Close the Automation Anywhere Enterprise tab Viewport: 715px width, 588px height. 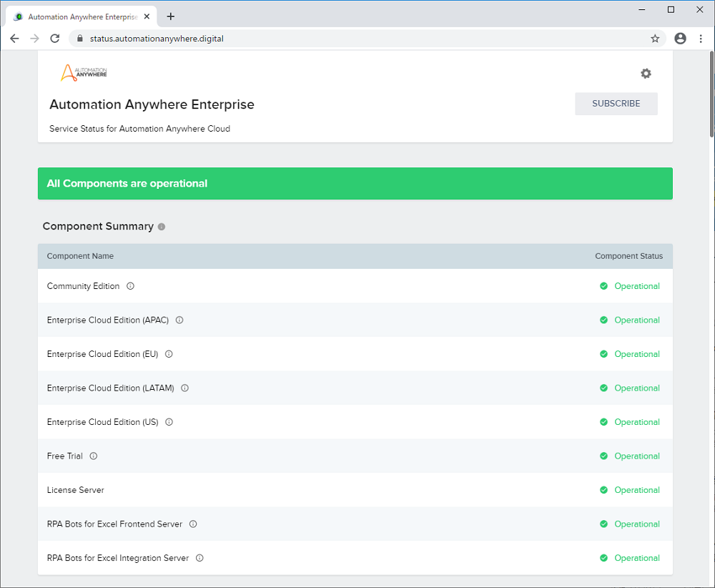coord(147,16)
